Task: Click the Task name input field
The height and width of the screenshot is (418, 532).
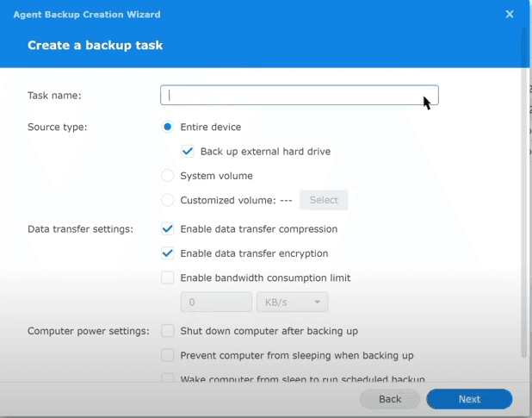Action: [299, 95]
